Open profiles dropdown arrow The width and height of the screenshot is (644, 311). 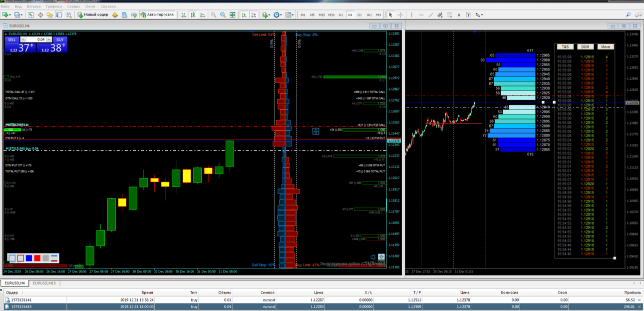click(21, 15)
